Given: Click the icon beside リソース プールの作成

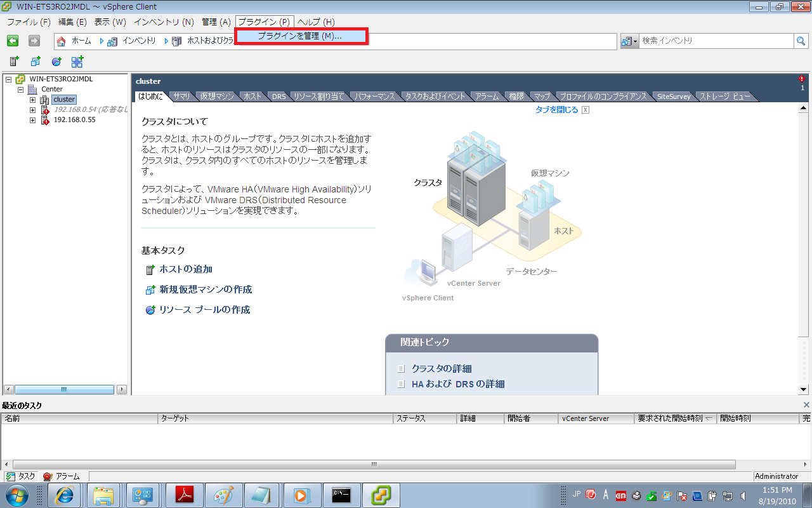Looking at the screenshot, I should [150, 311].
